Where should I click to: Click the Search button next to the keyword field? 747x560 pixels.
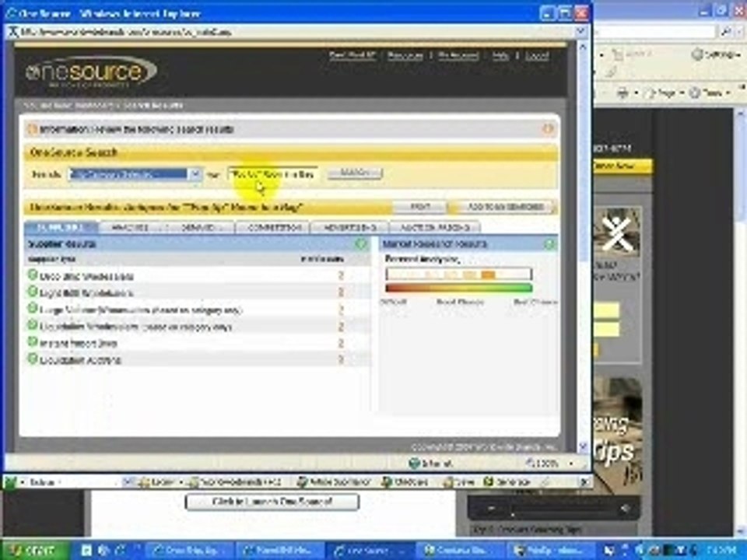coord(355,173)
